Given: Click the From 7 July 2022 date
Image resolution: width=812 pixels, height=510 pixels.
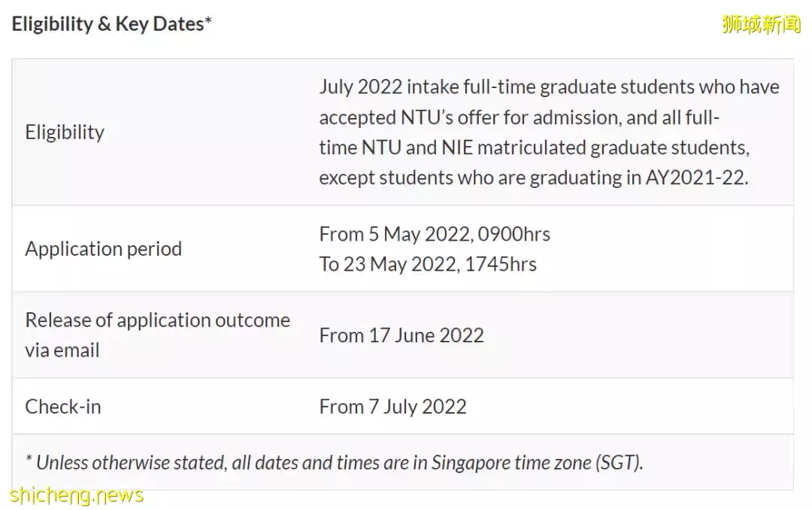Looking at the screenshot, I should point(392,406).
